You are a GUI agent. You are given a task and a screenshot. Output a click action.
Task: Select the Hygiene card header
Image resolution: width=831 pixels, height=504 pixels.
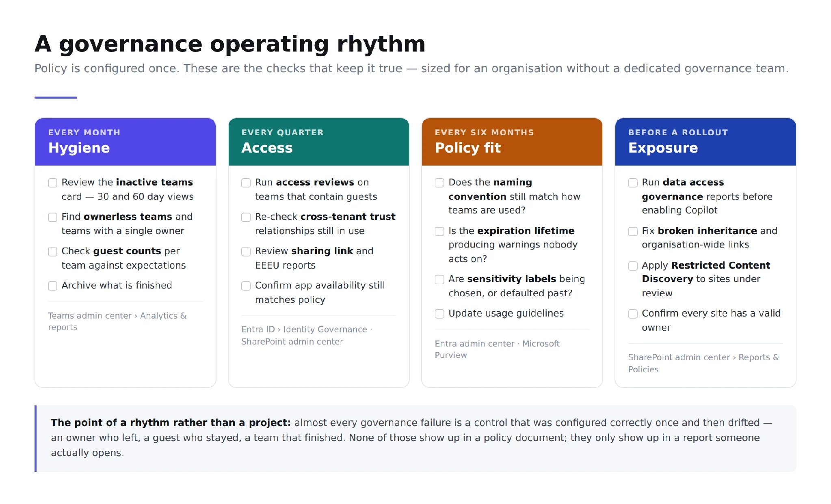pos(125,142)
